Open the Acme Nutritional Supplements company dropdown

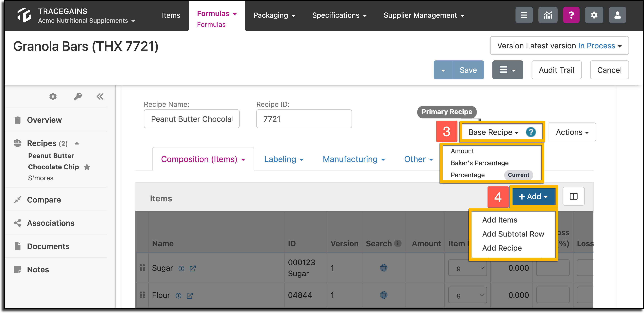[86, 21]
